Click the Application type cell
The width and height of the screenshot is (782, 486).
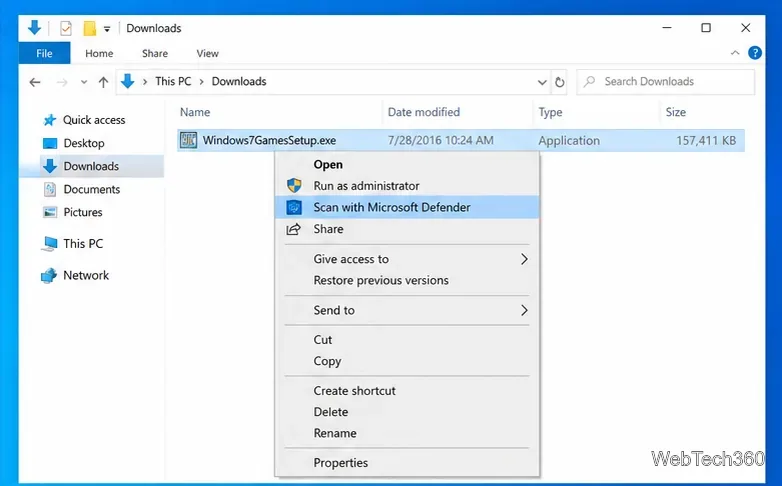pyautogui.click(x=569, y=141)
